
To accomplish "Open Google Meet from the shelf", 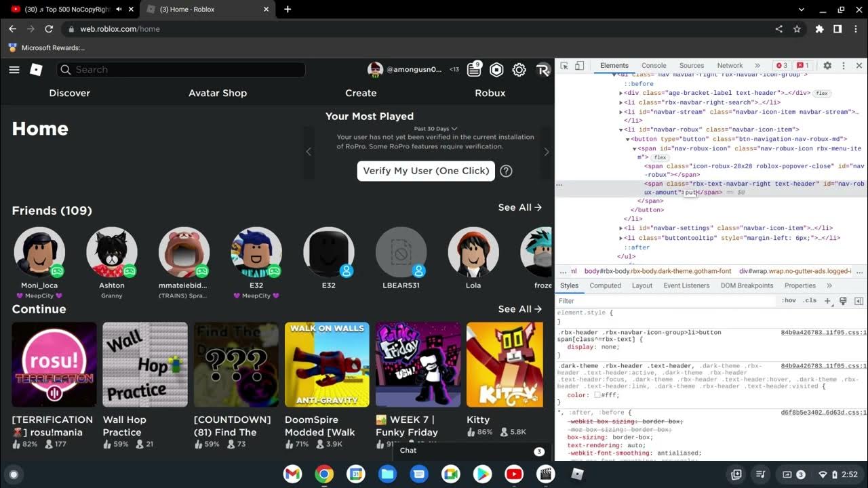I will 451,474.
